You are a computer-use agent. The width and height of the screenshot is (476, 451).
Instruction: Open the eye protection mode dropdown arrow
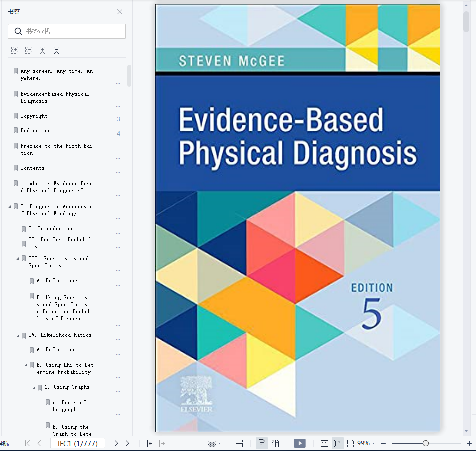point(220,443)
